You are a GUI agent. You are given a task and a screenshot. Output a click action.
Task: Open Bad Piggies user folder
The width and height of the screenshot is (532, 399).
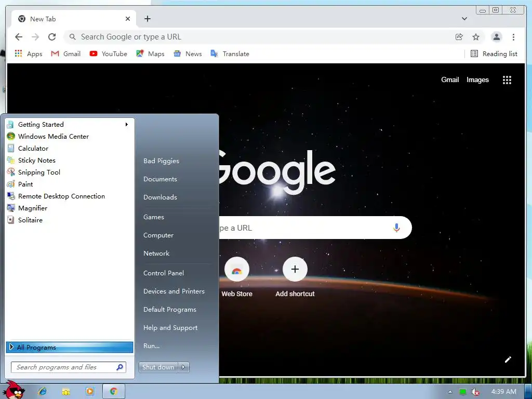coord(161,161)
